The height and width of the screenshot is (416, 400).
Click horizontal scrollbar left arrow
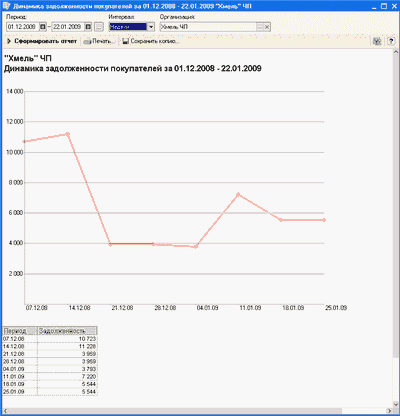[x=5, y=411]
